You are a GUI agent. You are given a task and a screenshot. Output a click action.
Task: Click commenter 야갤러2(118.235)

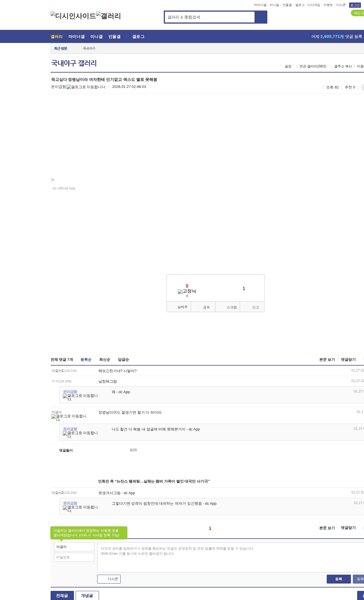(x=64, y=493)
